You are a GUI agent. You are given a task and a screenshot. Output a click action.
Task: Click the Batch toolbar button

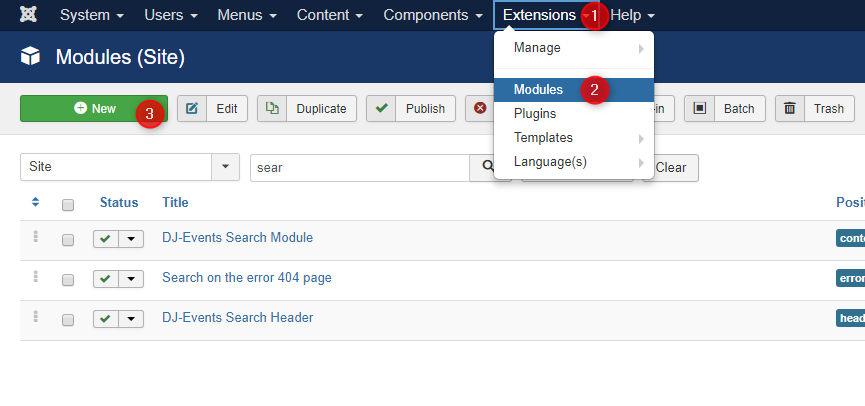tap(725, 109)
